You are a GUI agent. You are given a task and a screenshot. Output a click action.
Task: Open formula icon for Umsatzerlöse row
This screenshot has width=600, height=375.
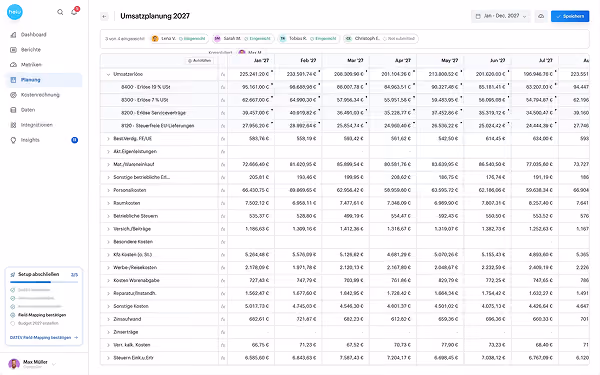[x=223, y=74]
